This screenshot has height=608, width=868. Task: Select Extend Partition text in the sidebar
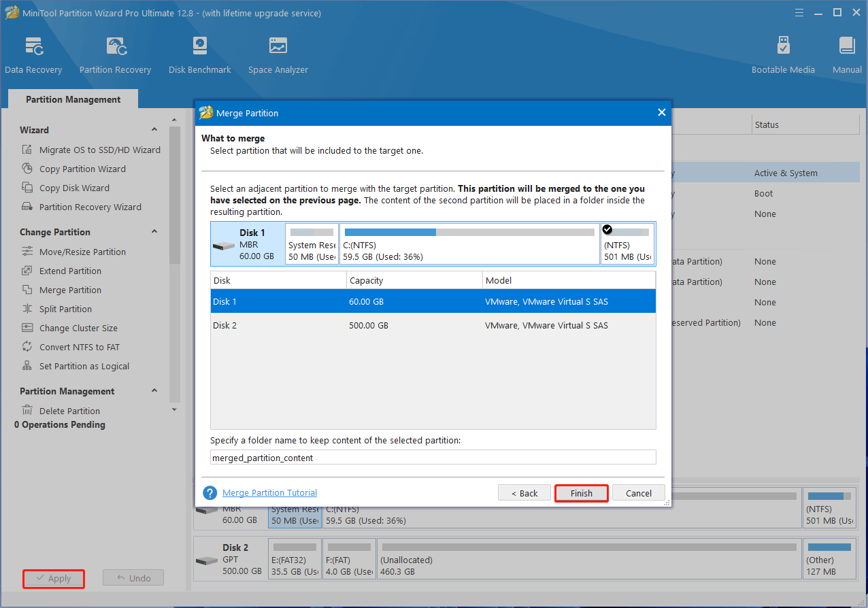click(x=70, y=271)
